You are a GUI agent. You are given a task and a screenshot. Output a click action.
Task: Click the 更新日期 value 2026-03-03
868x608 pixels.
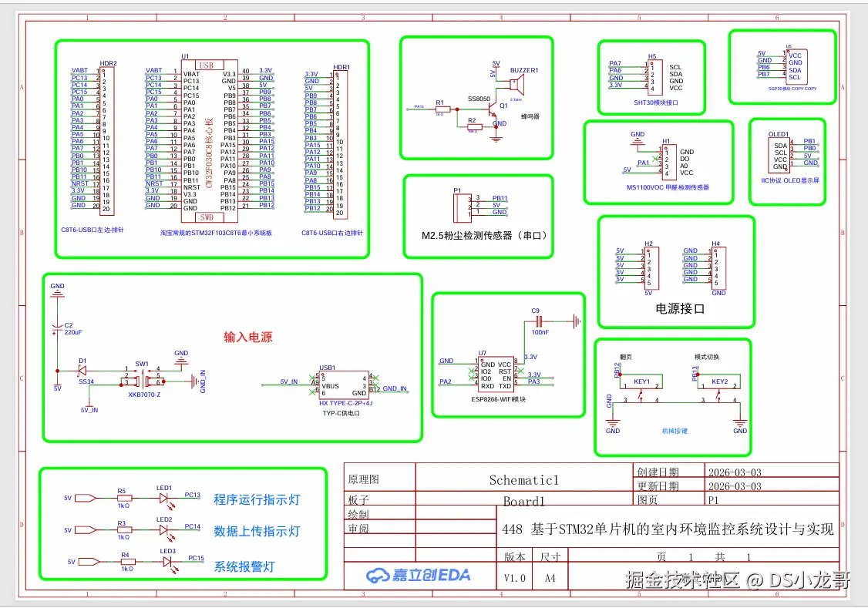(x=735, y=486)
